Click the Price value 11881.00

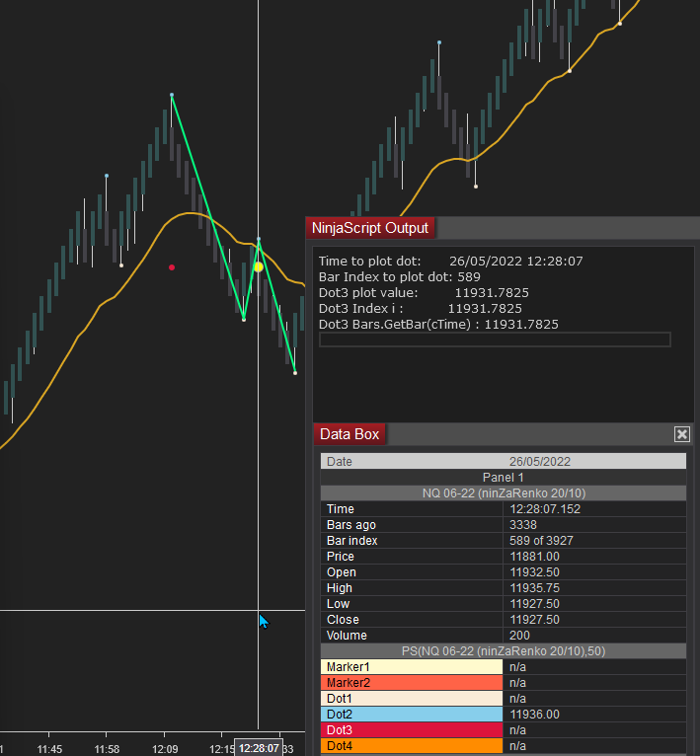[x=534, y=557]
